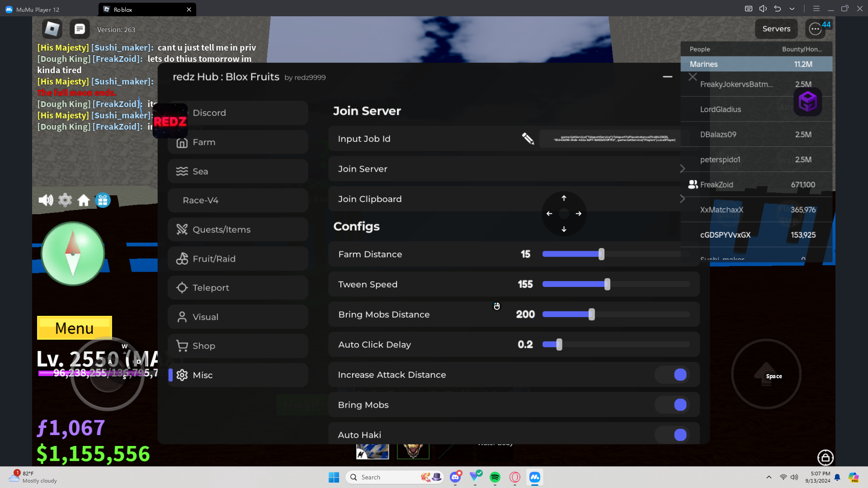Open the Roblox logo menu
Screen dimensions: 868x488
(52, 29)
